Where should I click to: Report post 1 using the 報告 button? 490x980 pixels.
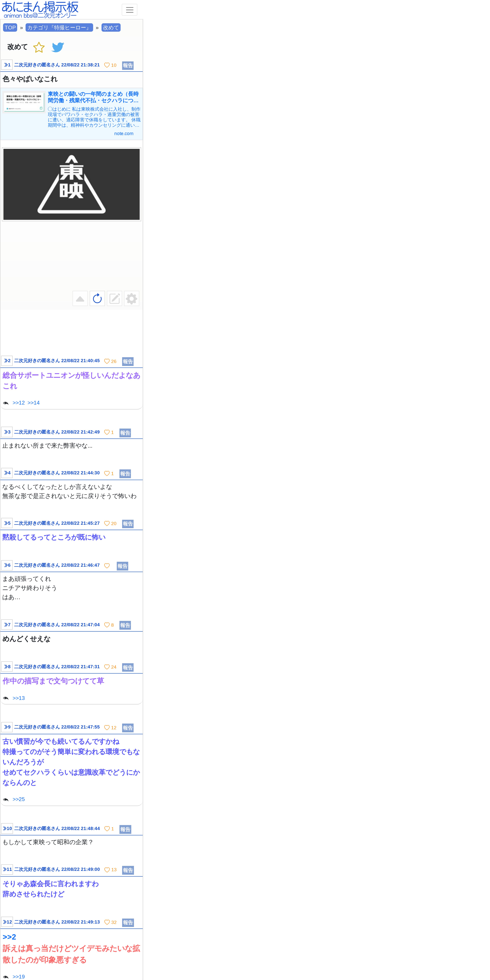(x=128, y=65)
